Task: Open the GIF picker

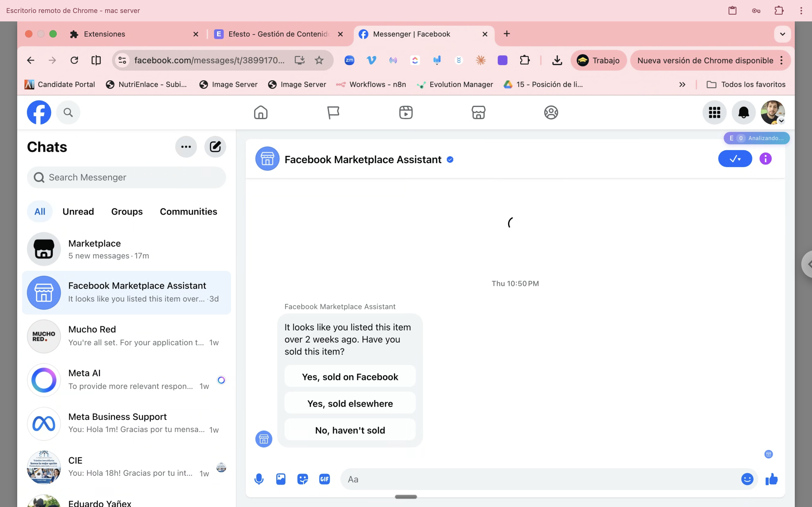Action: point(325,479)
